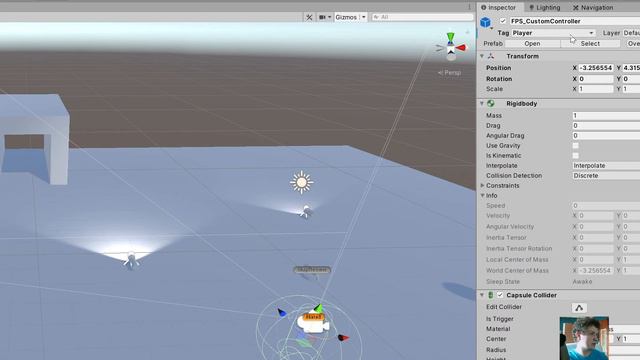640x360 pixels.
Task: Expand the Constraints section
Action: pyautogui.click(x=482, y=186)
